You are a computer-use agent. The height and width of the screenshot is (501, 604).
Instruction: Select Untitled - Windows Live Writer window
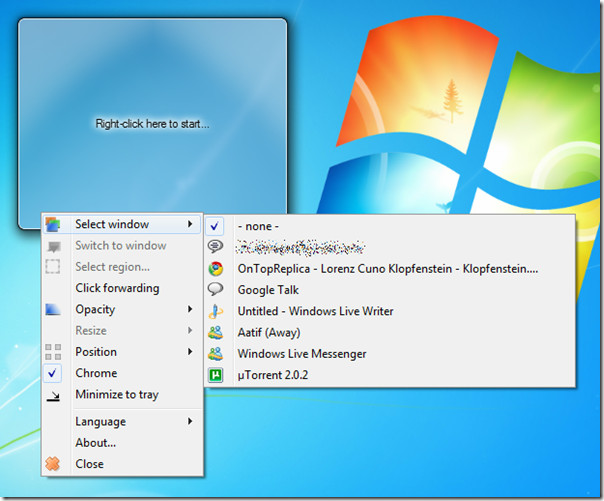pyautogui.click(x=390, y=311)
